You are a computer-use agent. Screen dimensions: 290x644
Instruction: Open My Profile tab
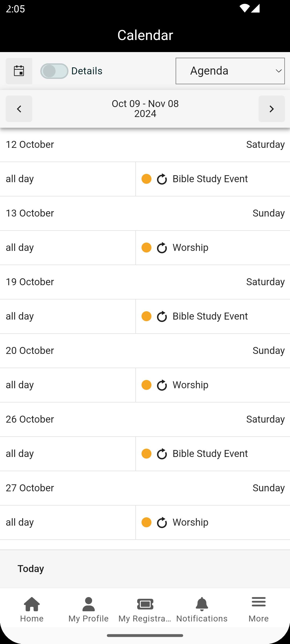point(88,609)
